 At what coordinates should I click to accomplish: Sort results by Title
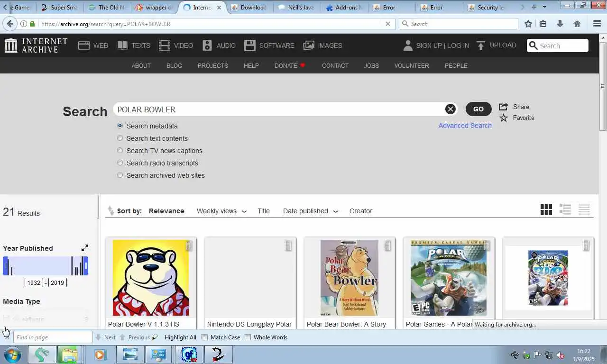(x=264, y=211)
